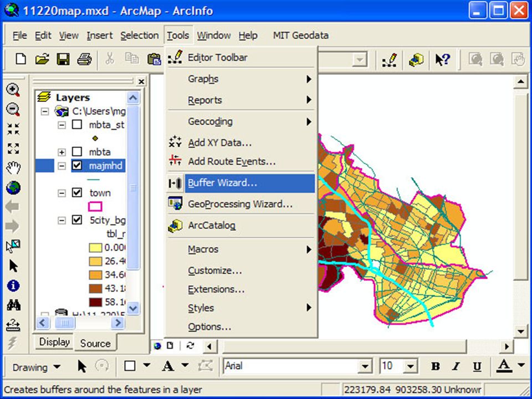The width and height of the screenshot is (532, 399).
Task: Collapse the C:\Users data frame node
Action: tap(45, 111)
